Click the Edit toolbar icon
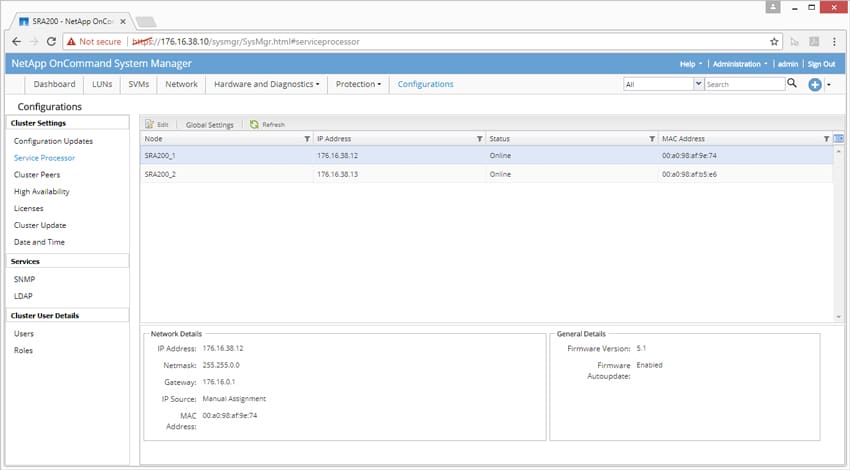 [150, 124]
